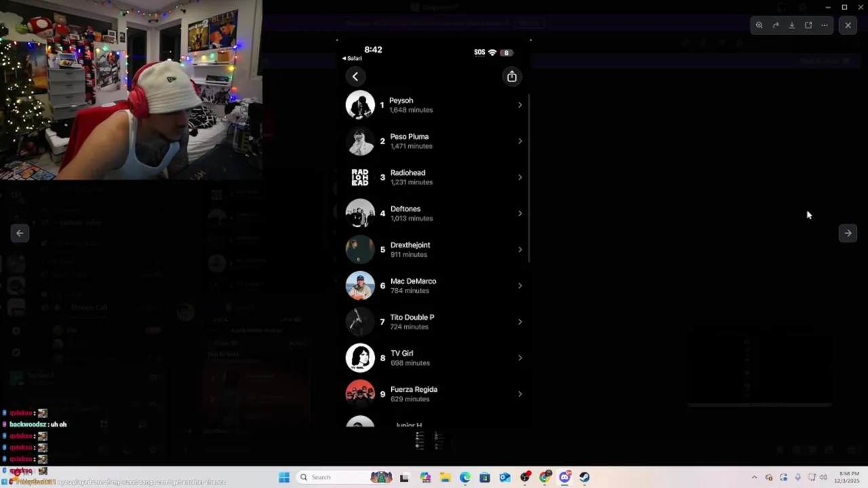Expand the Tito Double P row chevron
Viewport: 868px width, 488px height.
coord(520,322)
